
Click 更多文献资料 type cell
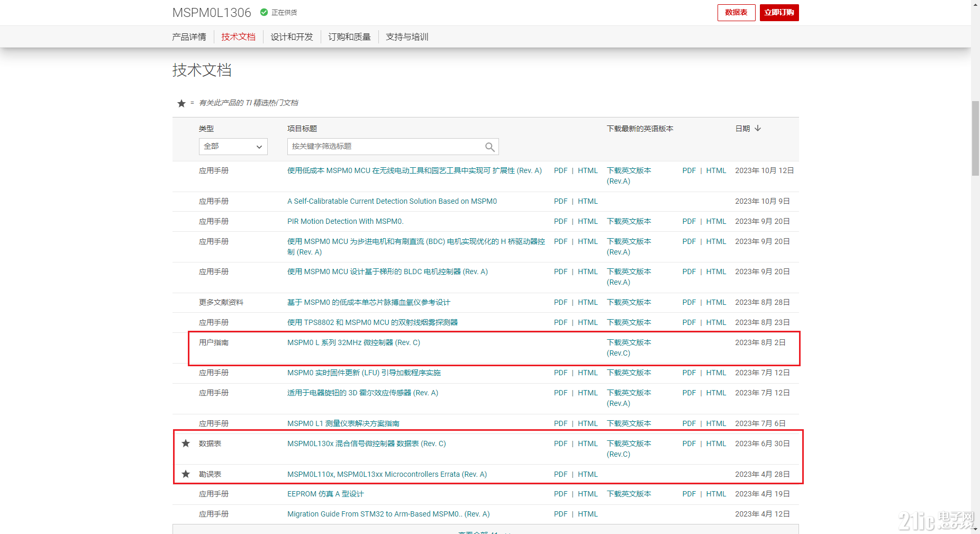[x=221, y=302]
